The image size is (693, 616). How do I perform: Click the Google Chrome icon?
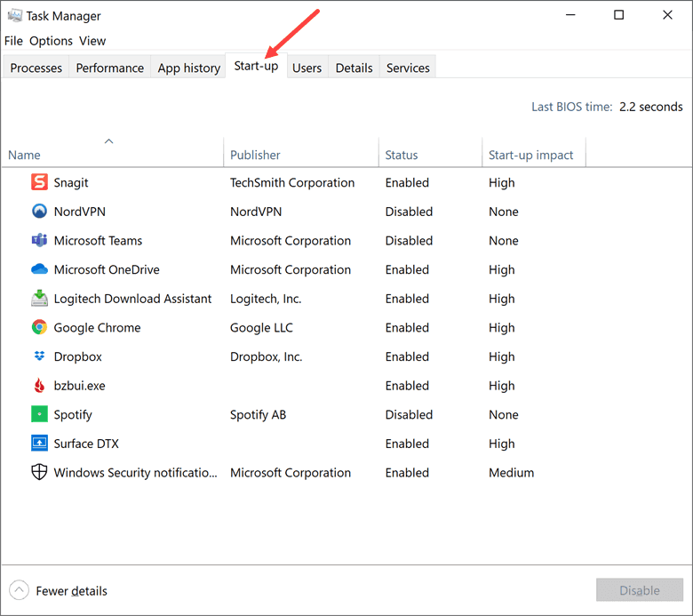tap(39, 327)
